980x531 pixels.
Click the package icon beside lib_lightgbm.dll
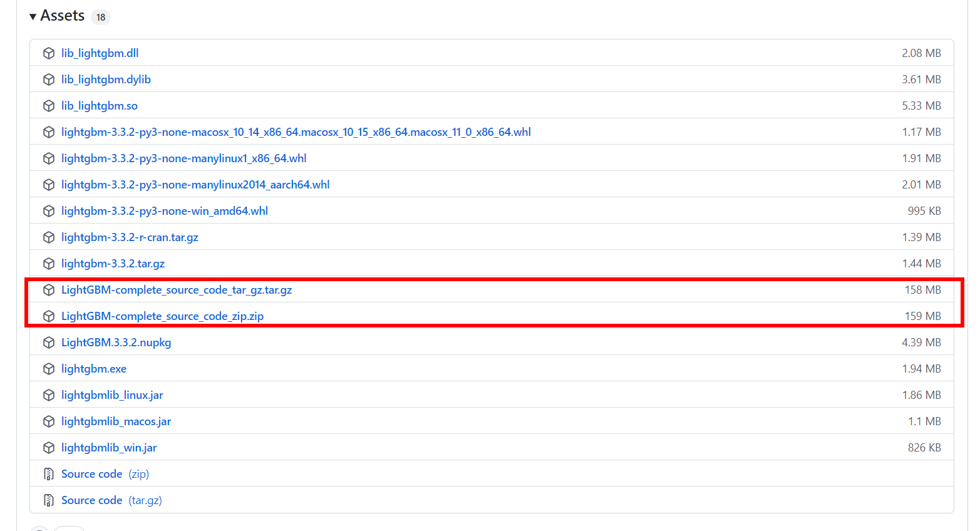[49, 53]
